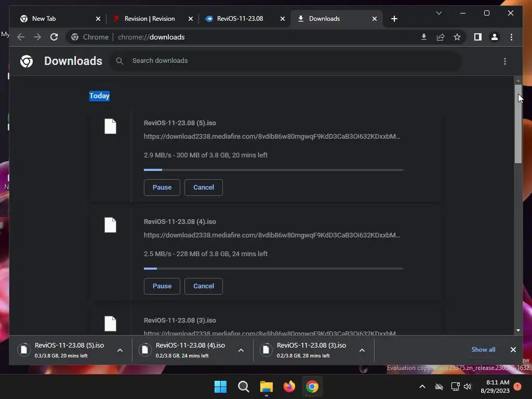Launch Firefox from the taskbar
This screenshot has height=399, width=532.
pos(289,387)
